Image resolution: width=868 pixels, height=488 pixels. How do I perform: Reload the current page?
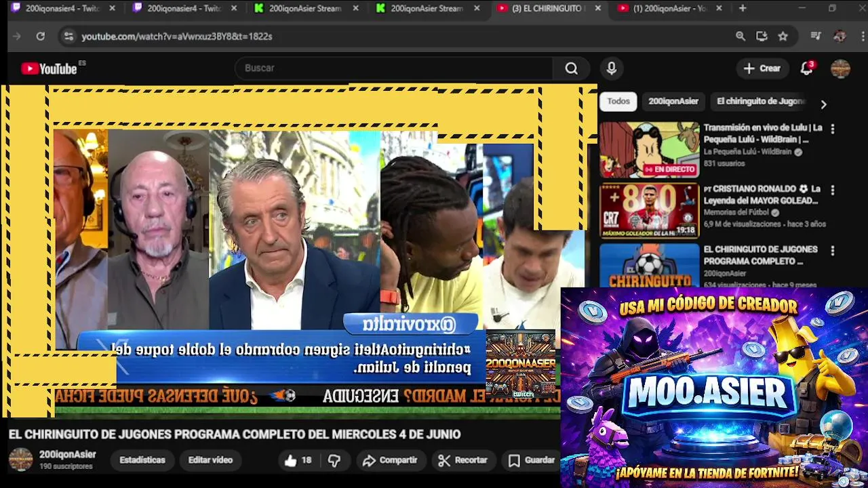click(41, 36)
